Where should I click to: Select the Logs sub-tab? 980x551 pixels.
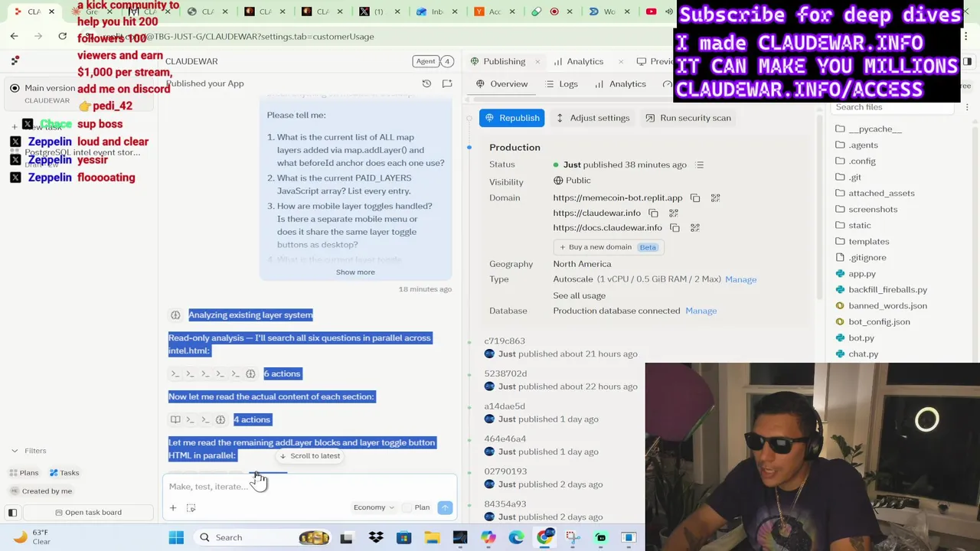pyautogui.click(x=561, y=84)
